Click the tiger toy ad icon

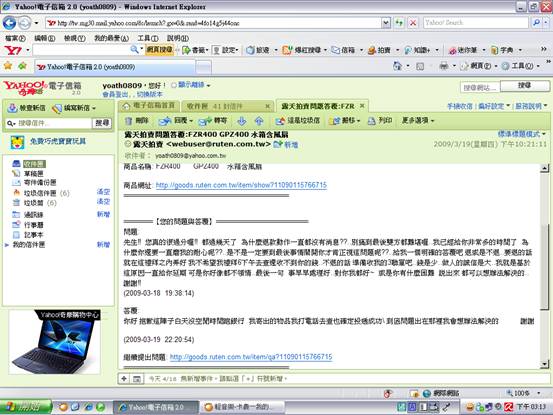pos(17,142)
